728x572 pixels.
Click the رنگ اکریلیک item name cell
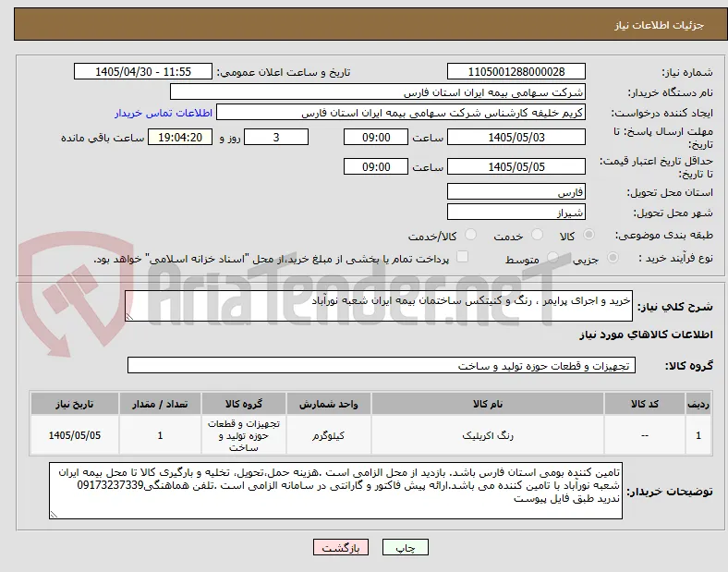488,435
